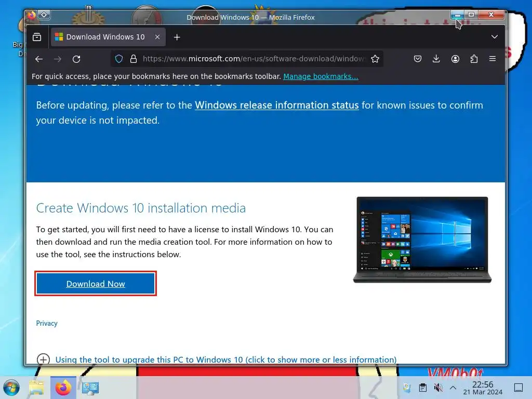The image size is (532, 399).
Task: Click the update tray icon beside clipboard
Action: tap(407, 388)
